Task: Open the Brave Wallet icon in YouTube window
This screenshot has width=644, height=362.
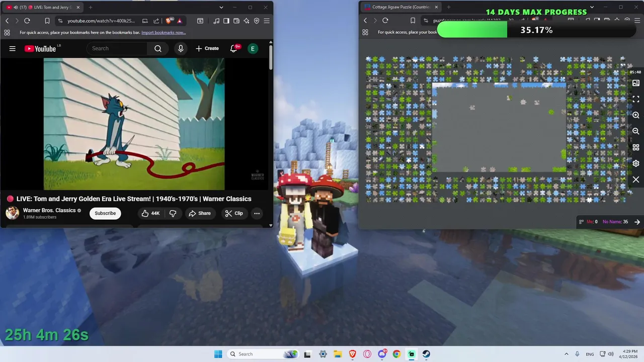Action: click(236, 21)
